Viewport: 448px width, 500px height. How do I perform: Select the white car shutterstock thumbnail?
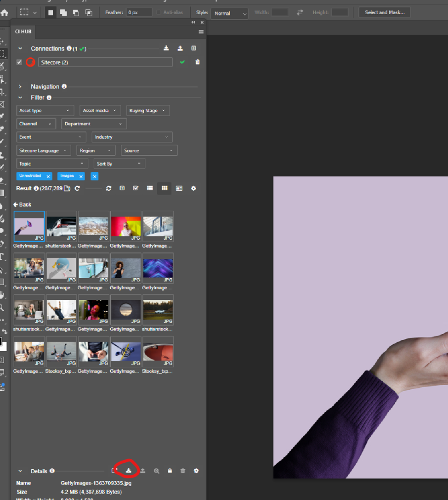[61, 226]
